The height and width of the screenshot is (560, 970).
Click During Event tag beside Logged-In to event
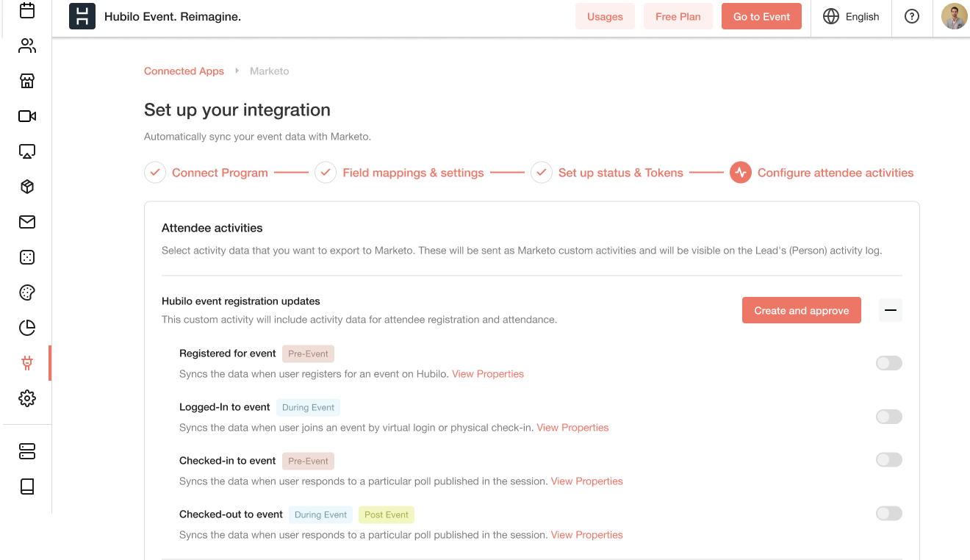point(308,407)
